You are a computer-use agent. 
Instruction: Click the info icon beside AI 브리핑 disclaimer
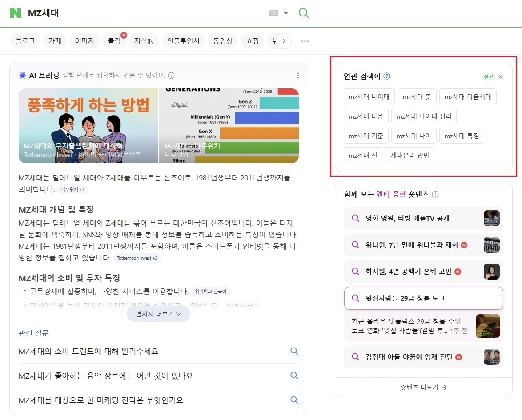(x=171, y=76)
